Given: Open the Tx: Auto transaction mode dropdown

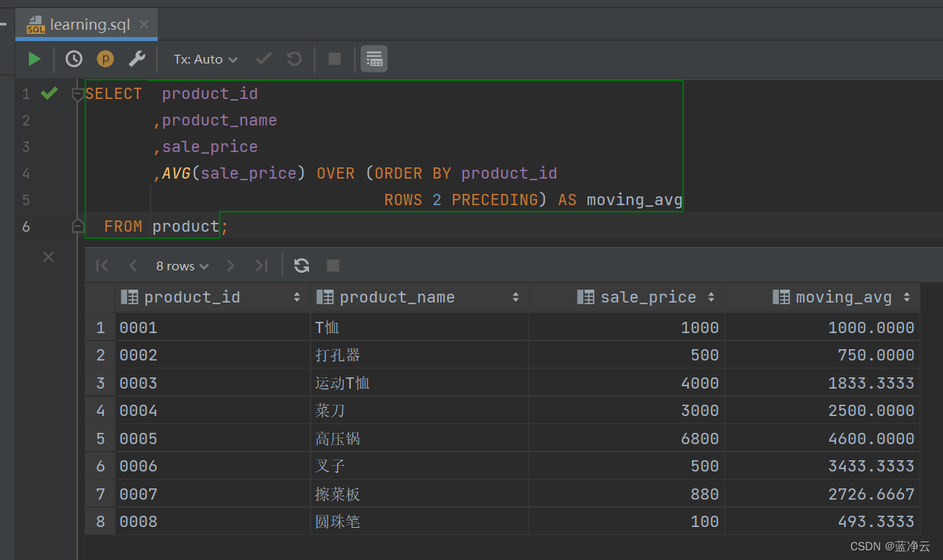Looking at the screenshot, I should click(x=204, y=59).
